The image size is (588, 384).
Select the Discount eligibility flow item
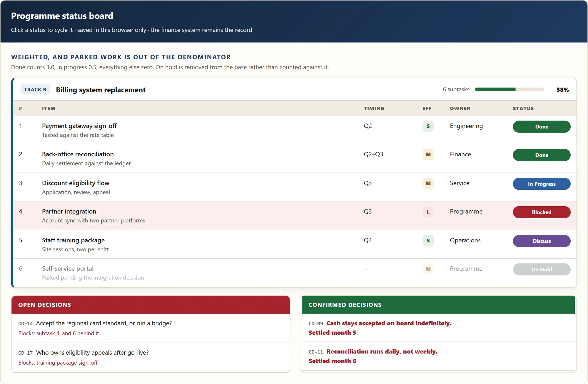coord(76,183)
